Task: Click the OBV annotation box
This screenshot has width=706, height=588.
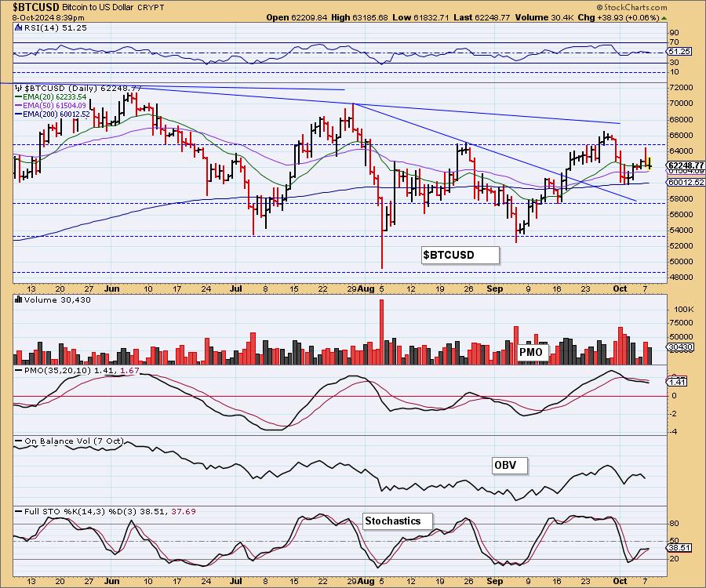Action: 509,465
